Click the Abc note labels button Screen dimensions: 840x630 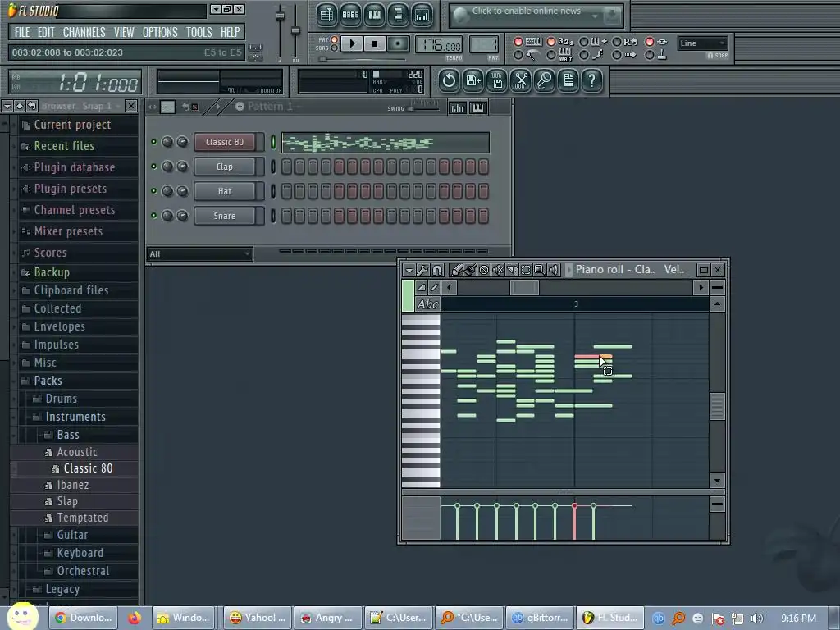coord(427,304)
